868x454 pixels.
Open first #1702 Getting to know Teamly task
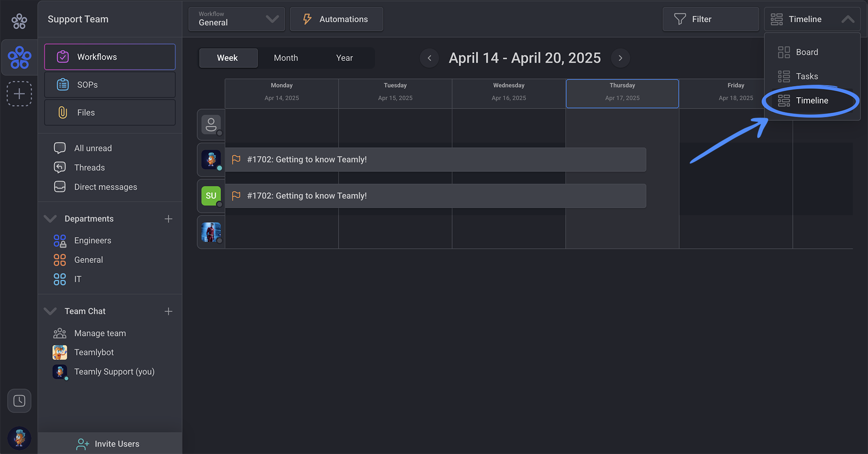[x=436, y=160]
